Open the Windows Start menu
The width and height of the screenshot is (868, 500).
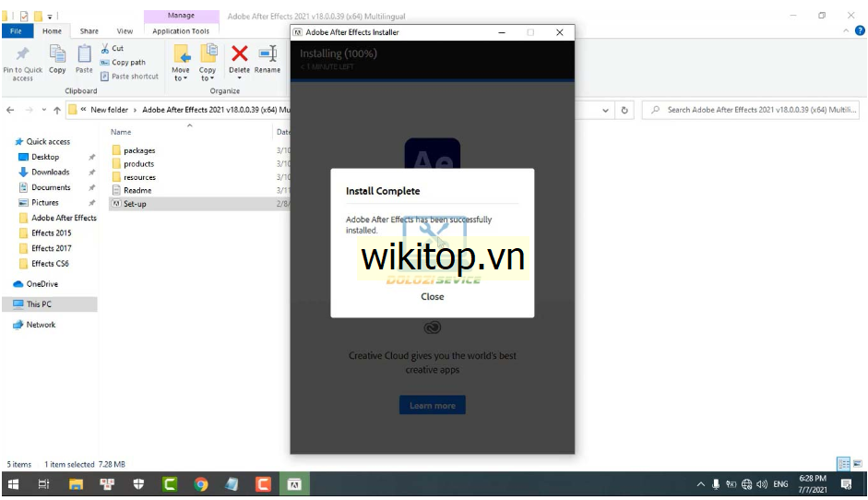13,484
